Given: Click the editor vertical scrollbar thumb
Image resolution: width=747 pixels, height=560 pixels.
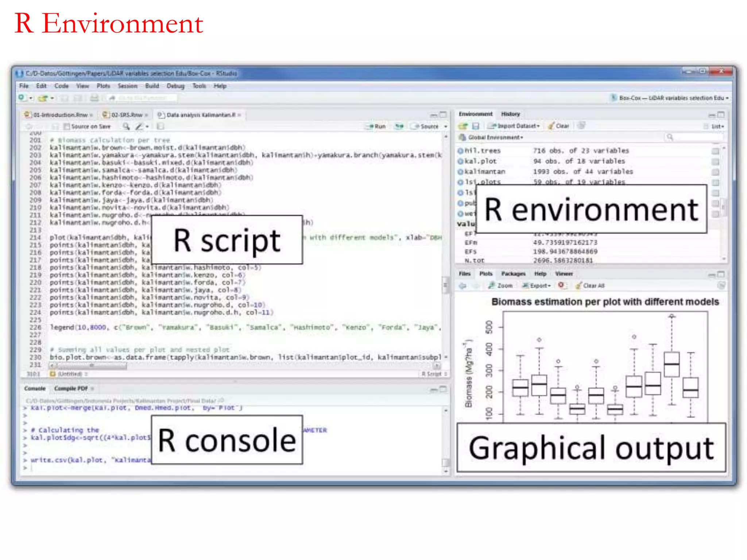Looking at the screenshot, I should pyautogui.click(x=445, y=285).
